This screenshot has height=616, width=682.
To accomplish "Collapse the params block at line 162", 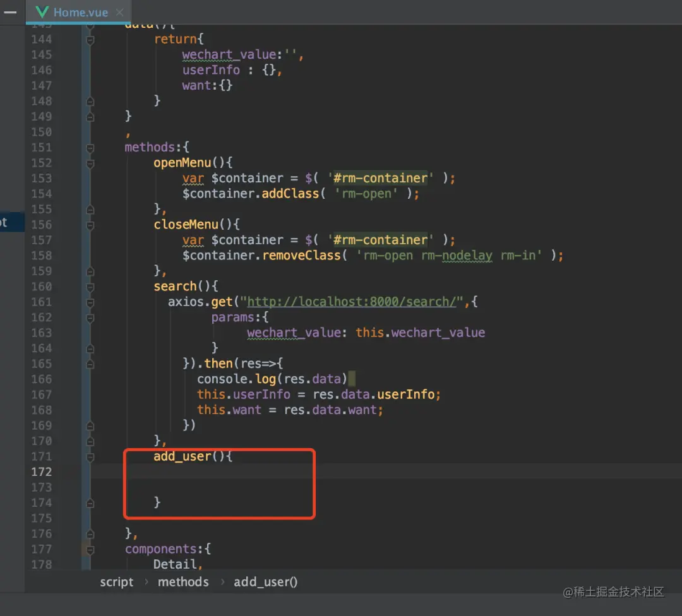I will point(90,317).
